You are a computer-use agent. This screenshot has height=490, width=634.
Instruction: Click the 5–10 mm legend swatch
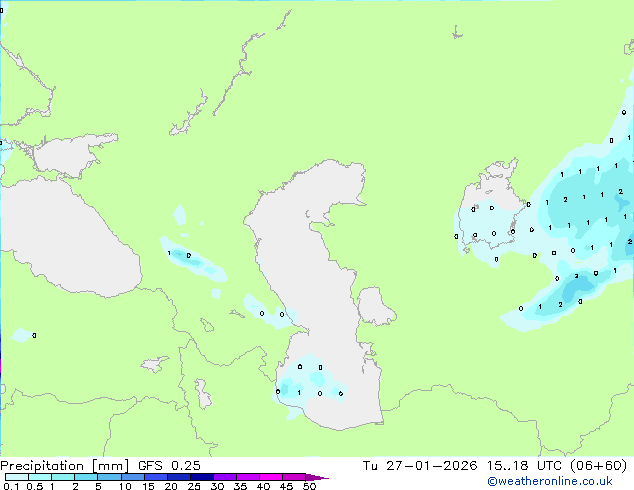point(109,477)
